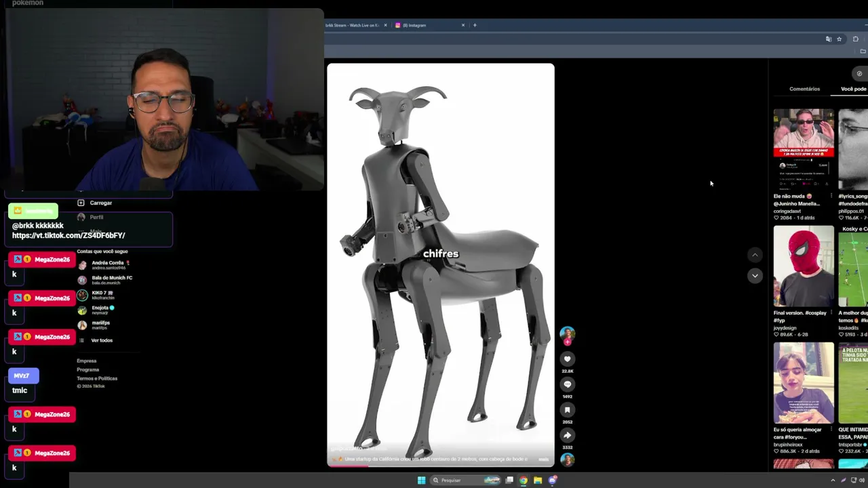
Task: Save the video with the bookmark icon
Action: point(568,410)
